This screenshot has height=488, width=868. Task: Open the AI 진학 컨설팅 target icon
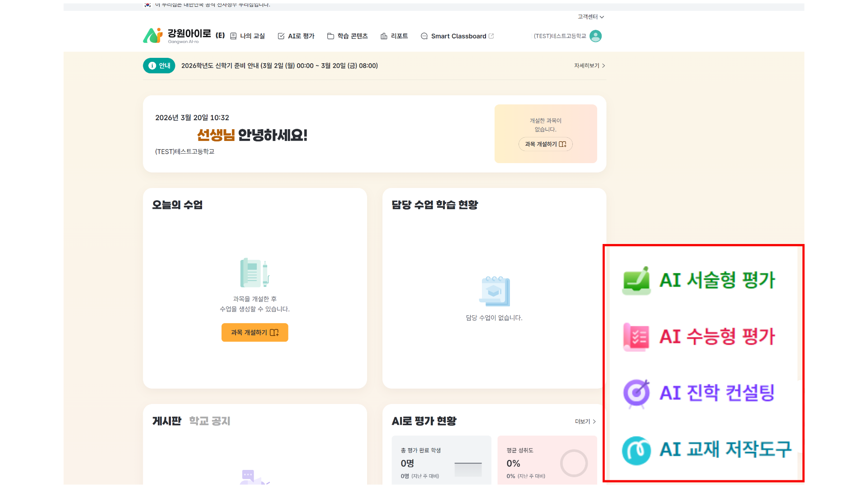(636, 393)
